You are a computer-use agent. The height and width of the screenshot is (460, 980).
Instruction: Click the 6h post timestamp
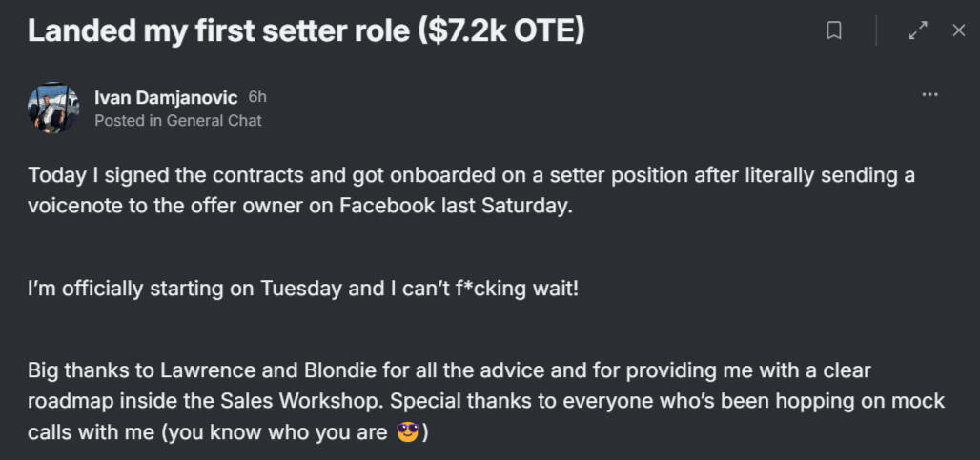pyautogui.click(x=257, y=97)
